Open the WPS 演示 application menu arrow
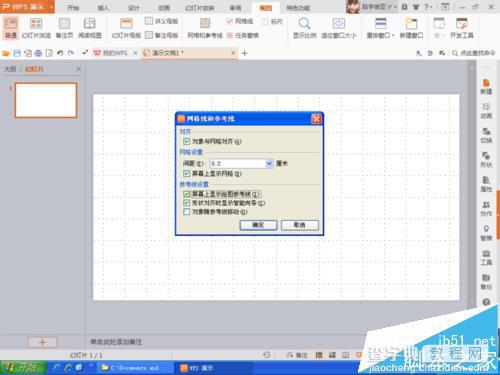Viewport: 500px width, 375px height. pos(52,7)
